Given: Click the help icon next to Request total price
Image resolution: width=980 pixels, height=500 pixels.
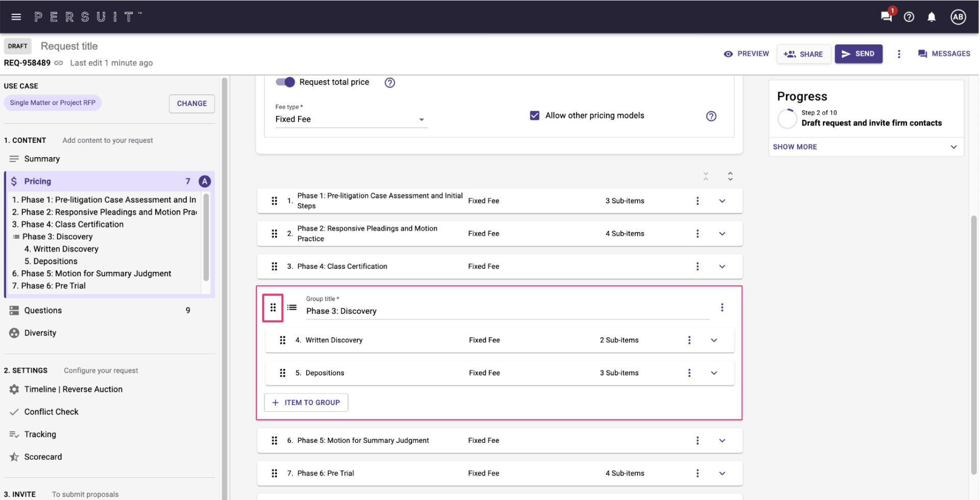Looking at the screenshot, I should [390, 83].
